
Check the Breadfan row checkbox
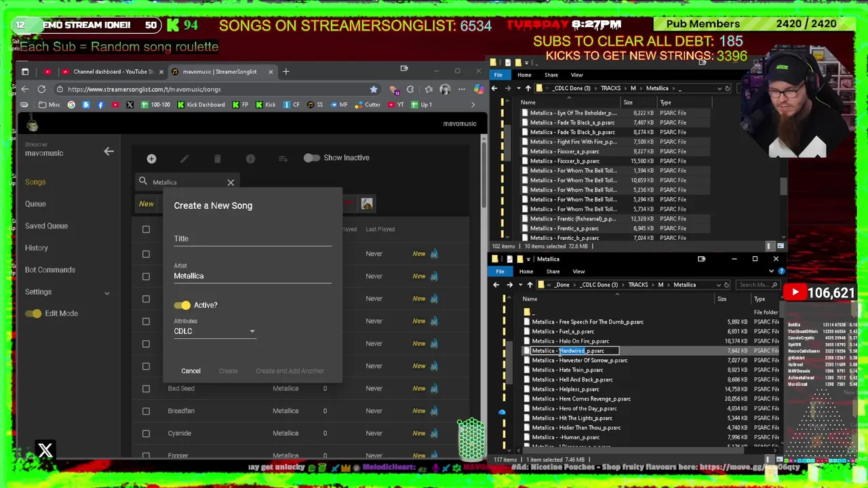point(146,411)
